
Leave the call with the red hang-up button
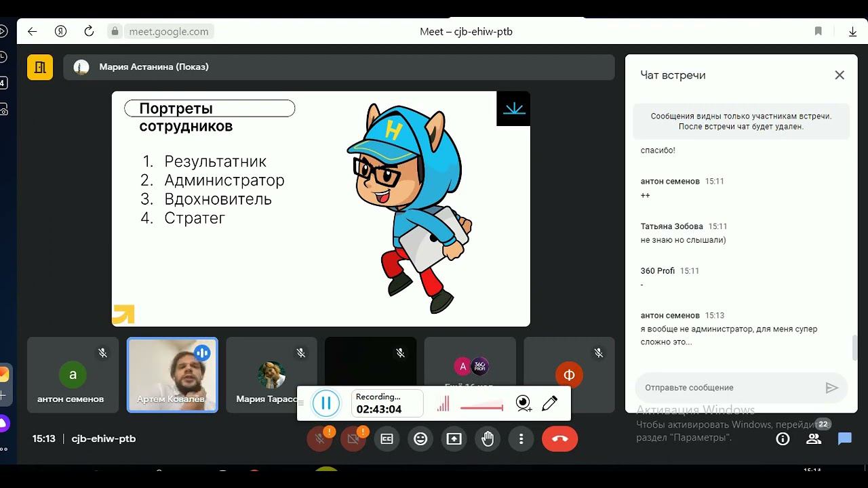[560, 439]
